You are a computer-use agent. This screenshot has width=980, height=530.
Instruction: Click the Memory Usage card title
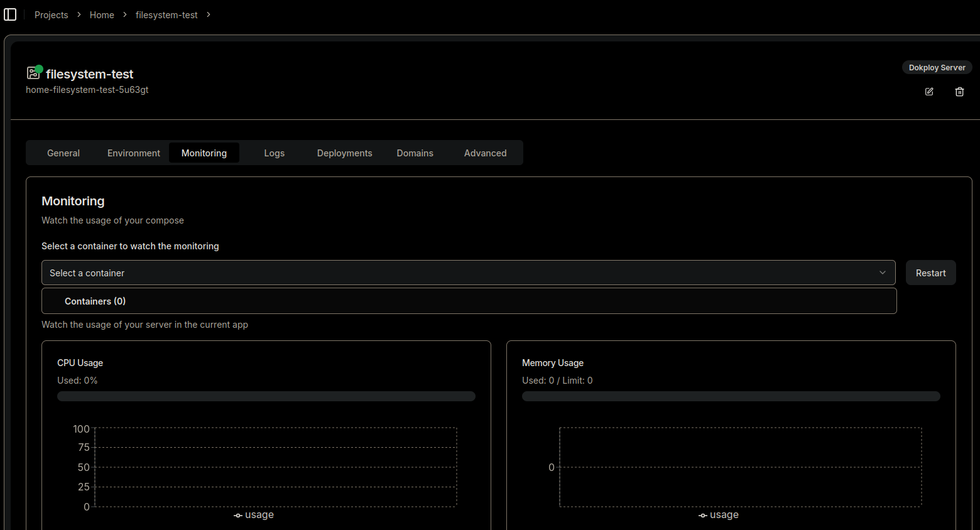click(x=553, y=363)
